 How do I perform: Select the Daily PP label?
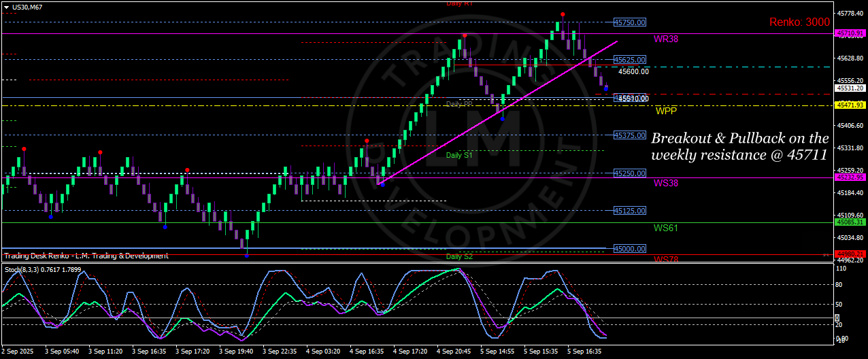(459, 104)
